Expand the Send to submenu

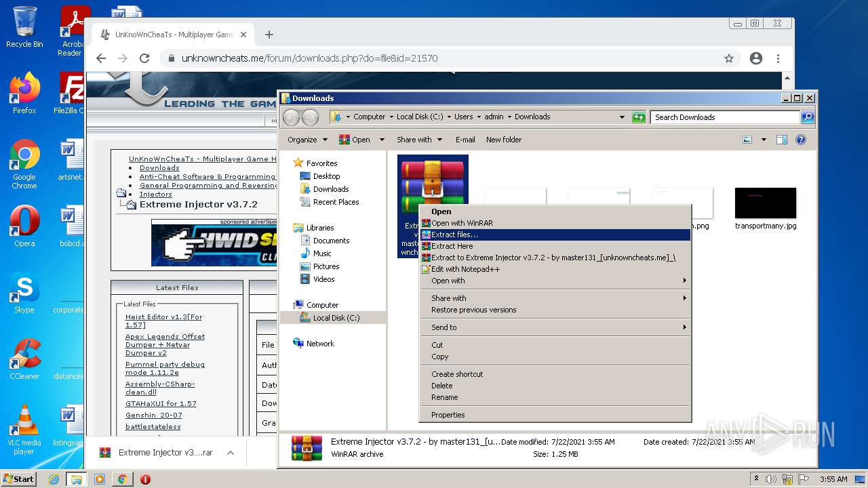click(x=555, y=327)
